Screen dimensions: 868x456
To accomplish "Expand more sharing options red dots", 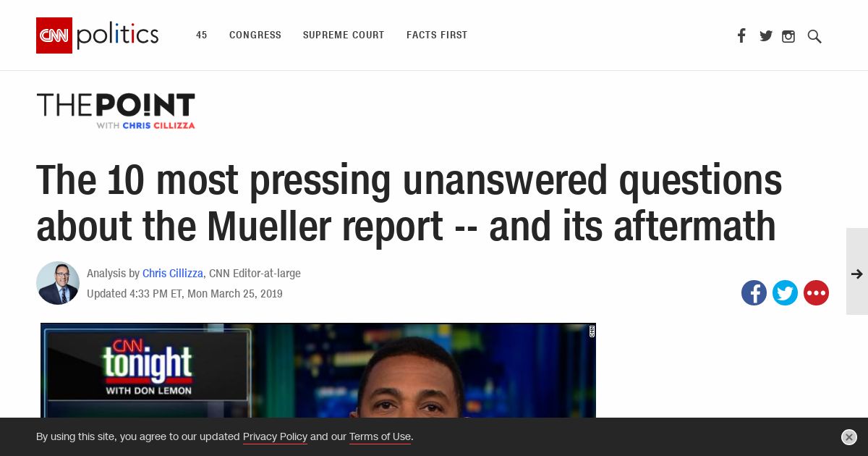I will click(x=816, y=292).
